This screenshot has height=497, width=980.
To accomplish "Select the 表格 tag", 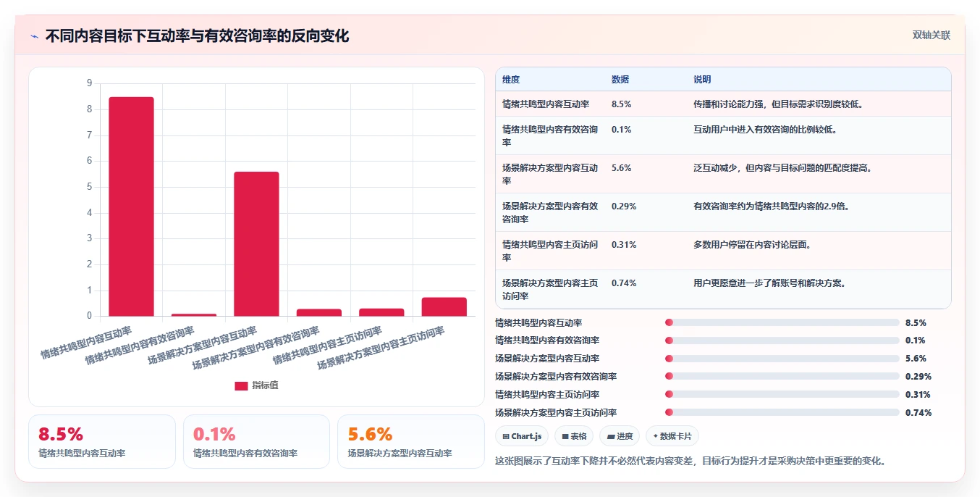I will tap(574, 436).
